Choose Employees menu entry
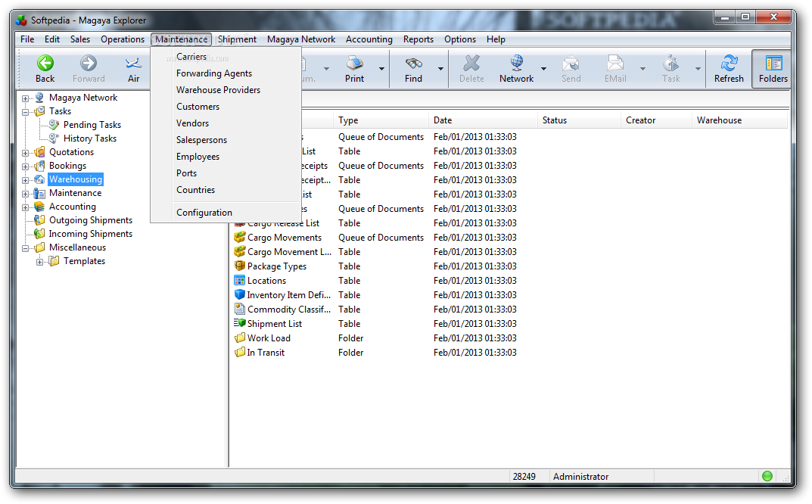Screen dimensions: 812x504 pyautogui.click(x=198, y=157)
